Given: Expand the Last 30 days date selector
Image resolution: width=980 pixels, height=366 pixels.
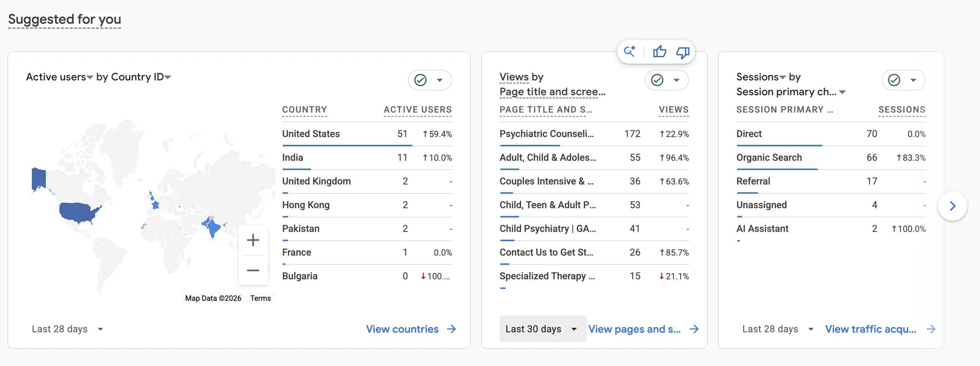Looking at the screenshot, I should [543, 329].
